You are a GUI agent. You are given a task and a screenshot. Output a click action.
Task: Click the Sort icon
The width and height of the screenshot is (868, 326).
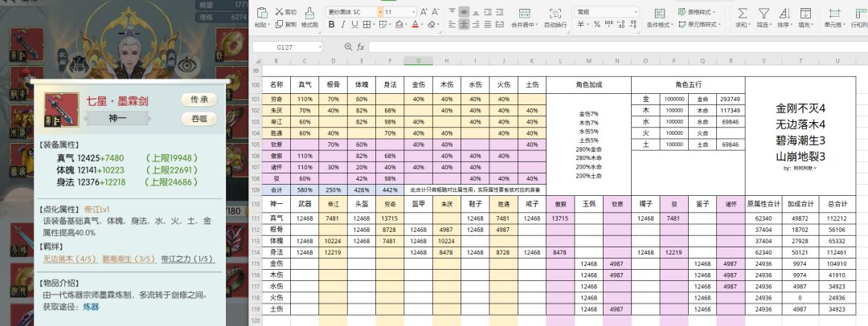[x=785, y=14]
